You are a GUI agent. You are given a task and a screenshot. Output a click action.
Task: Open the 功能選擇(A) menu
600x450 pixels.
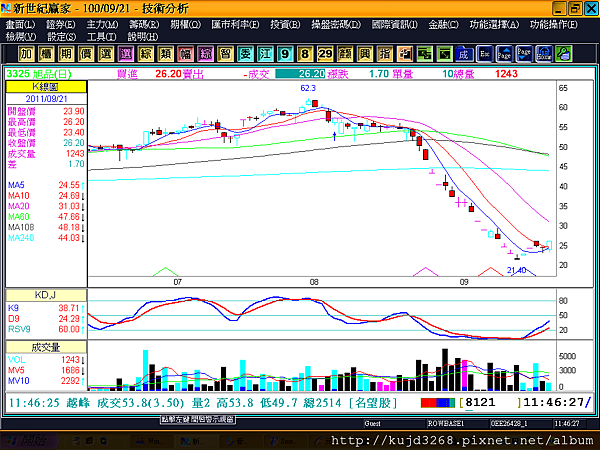tap(494, 25)
